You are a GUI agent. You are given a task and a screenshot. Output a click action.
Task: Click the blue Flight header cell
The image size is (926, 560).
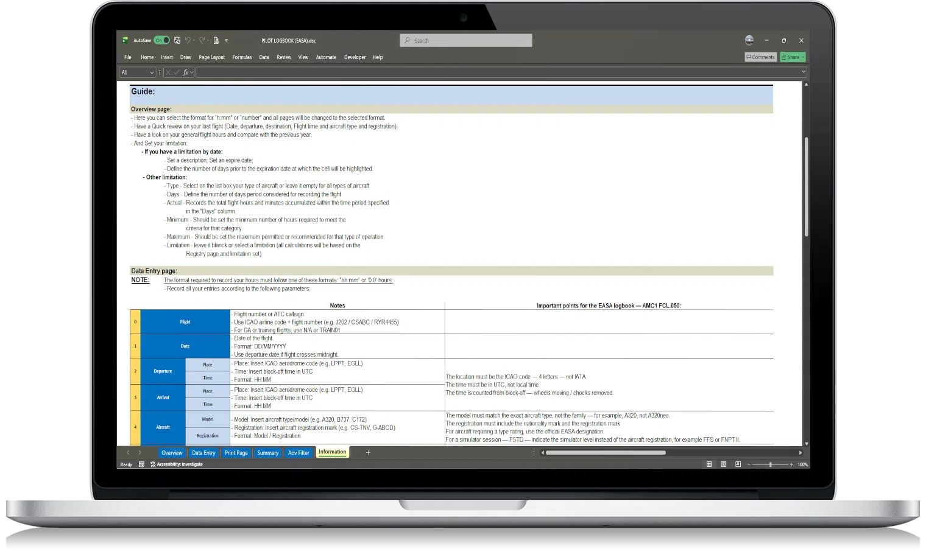(185, 322)
